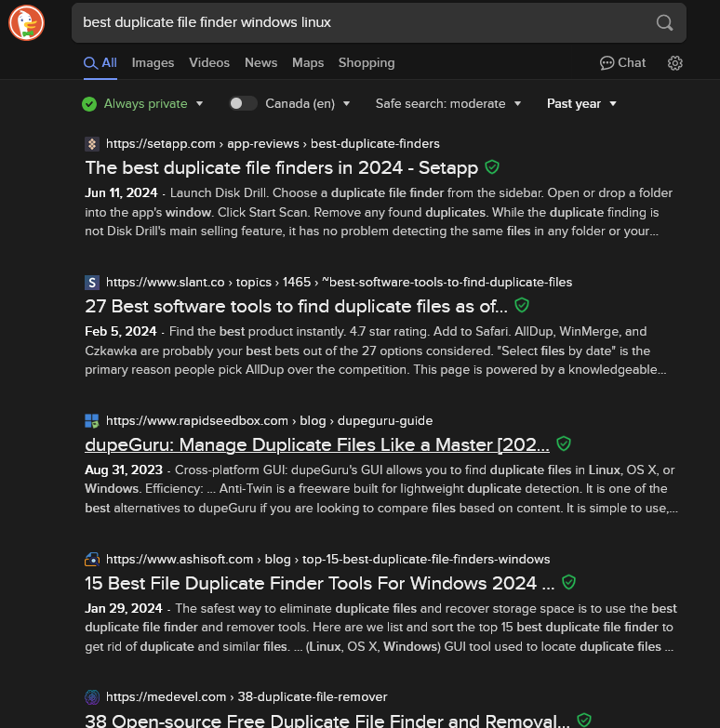Open the ashisoft.com favicon
720x728 pixels.
92,560
